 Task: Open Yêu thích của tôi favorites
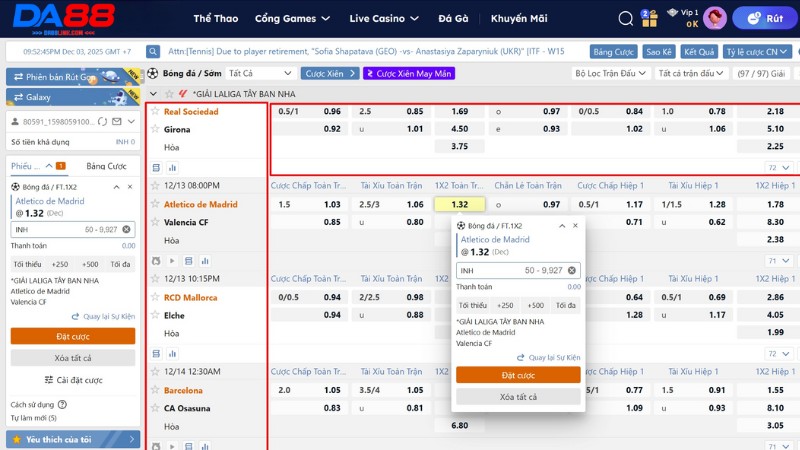(73, 439)
